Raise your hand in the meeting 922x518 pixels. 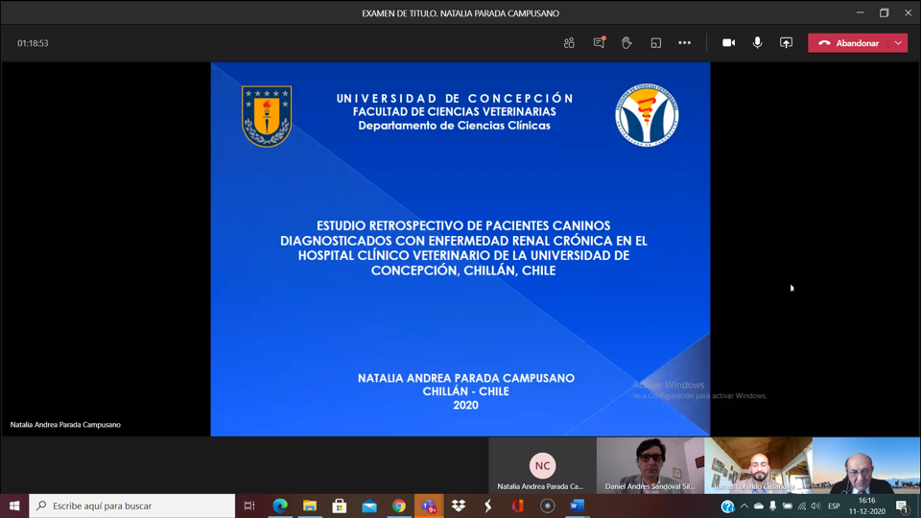pos(627,43)
